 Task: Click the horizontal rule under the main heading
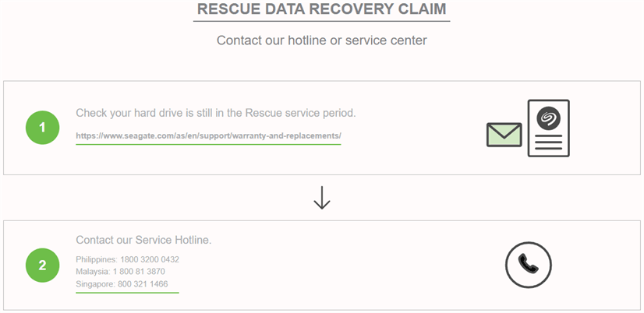321,21
